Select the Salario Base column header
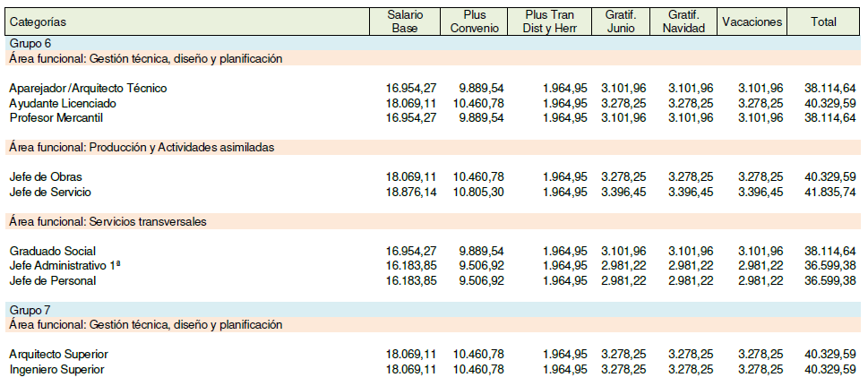The image size is (868, 386). coord(405,22)
